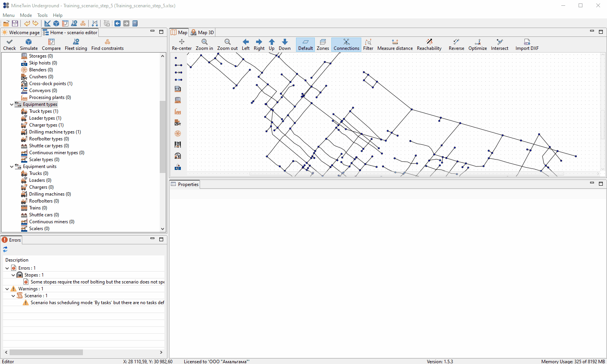Select the cross-dock point tool in map palette
The height and width of the screenshot is (364, 607).
tap(178, 156)
